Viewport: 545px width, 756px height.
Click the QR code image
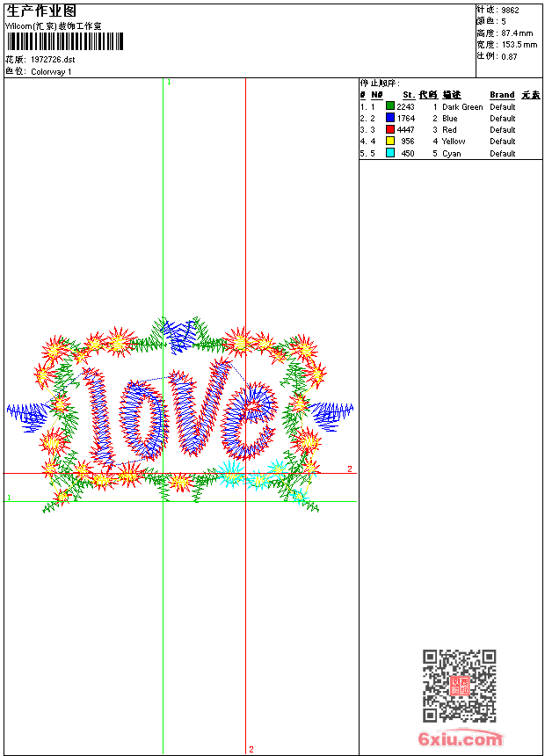(459, 686)
